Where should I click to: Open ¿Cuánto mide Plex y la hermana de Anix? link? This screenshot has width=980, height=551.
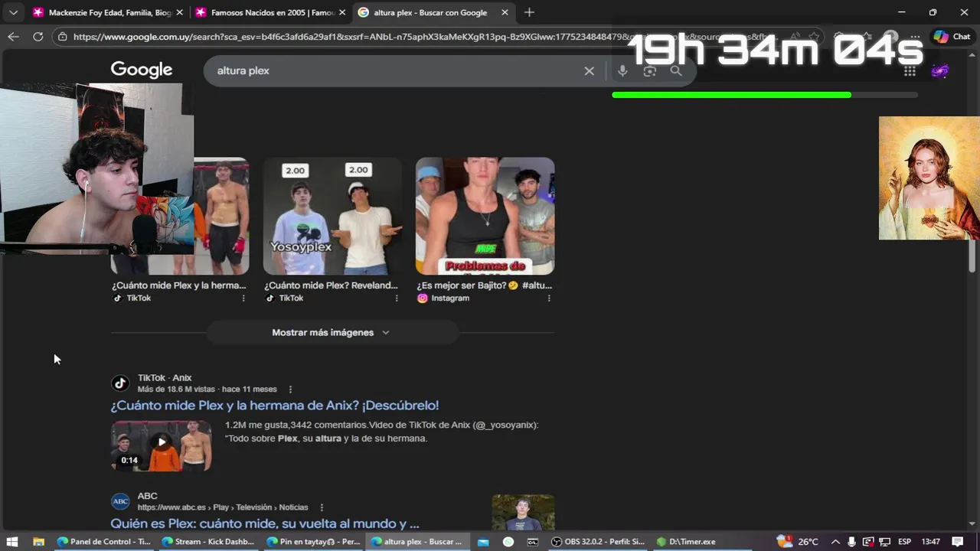click(274, 406)
